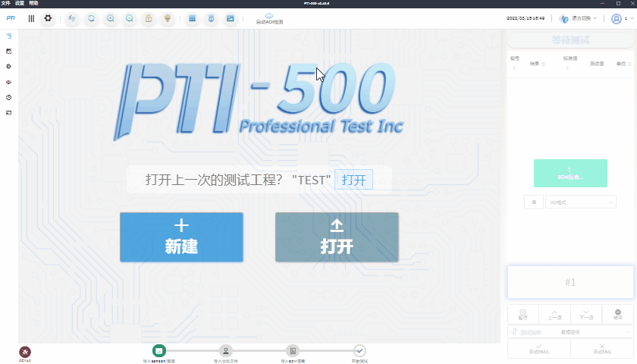The height and width of the screenshot is (364, 637).
Task: Click the user avatar icon
Action: (x=617, y=19)
